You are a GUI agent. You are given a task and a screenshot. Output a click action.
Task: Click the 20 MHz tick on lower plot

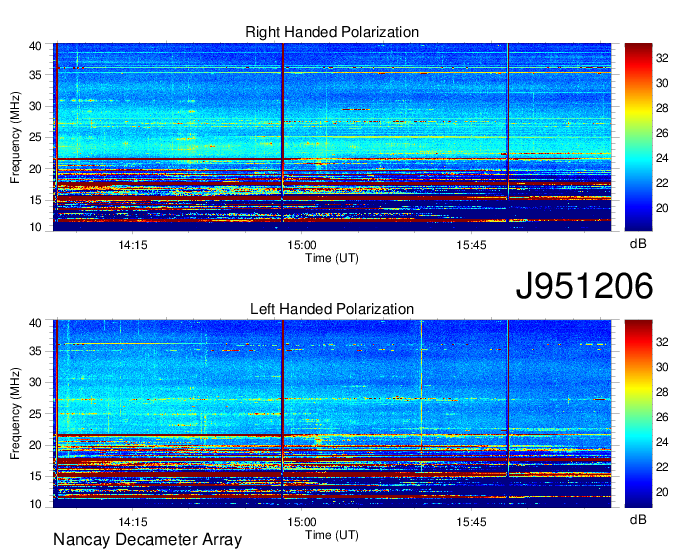(x=36, y=445)
